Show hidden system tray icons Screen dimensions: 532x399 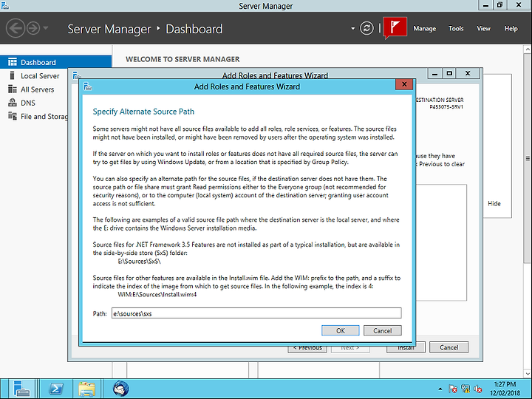click(440, 389)
